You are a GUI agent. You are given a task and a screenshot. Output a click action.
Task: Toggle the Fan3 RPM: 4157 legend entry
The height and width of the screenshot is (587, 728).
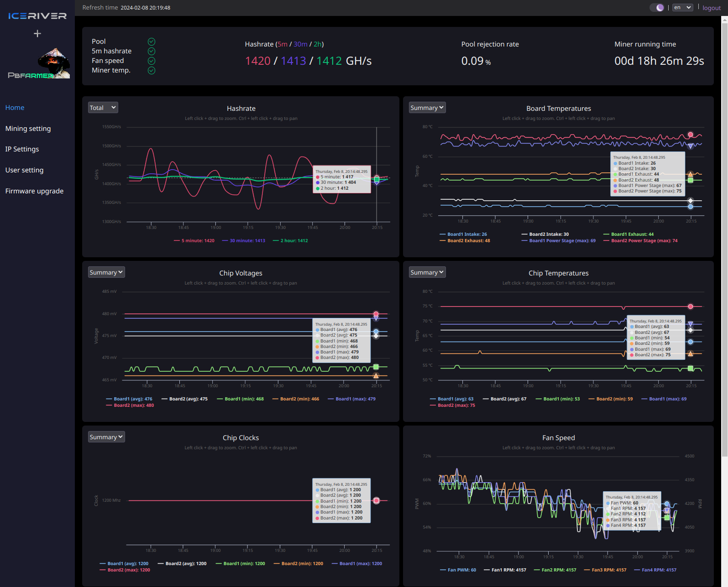point(605,570)
